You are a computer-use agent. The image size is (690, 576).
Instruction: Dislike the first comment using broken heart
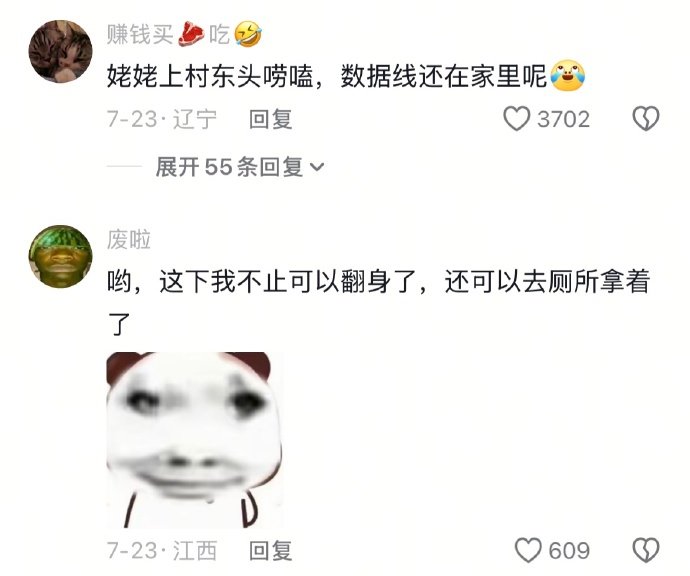646,119
